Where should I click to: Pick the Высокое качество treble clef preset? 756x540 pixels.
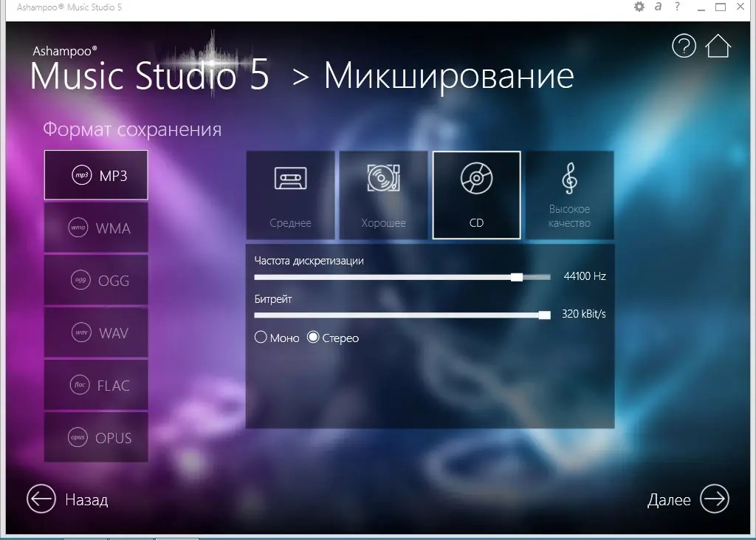pyautogui.click(x=569, y=195)
